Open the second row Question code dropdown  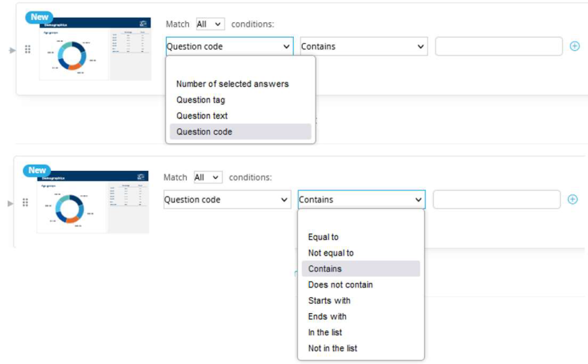(x=227, y=200)
